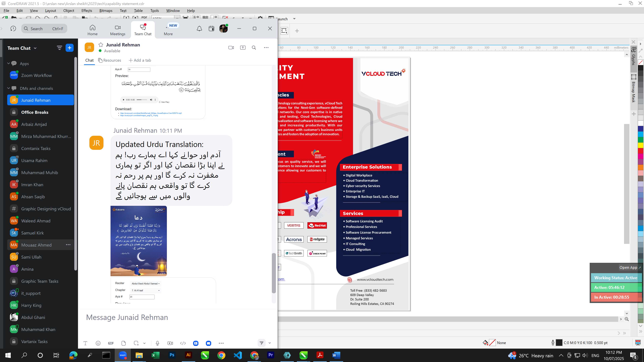Click the send message arrow button
This screenshot has height=362, width=644.
coord(261,343)
